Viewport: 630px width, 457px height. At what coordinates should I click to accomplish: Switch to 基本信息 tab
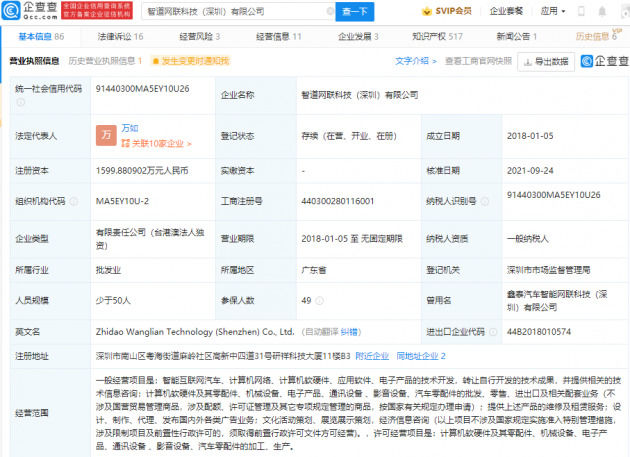41,37
